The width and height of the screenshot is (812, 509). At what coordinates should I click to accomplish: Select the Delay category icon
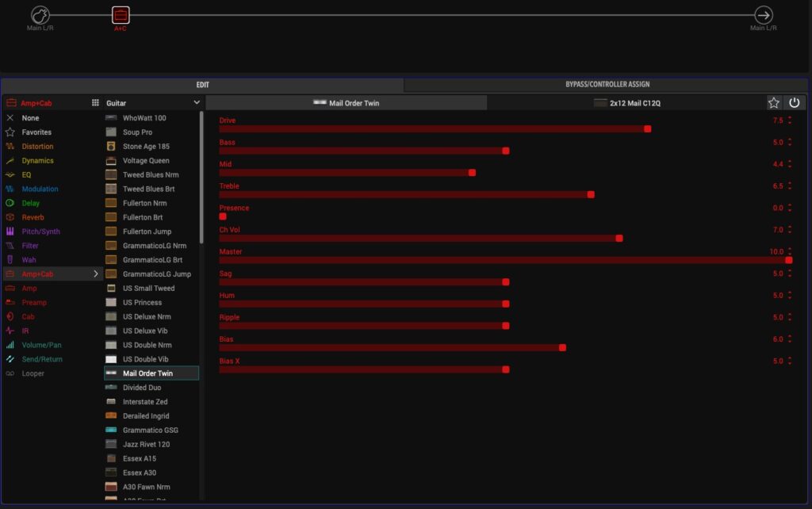click(x=10, y=204)
